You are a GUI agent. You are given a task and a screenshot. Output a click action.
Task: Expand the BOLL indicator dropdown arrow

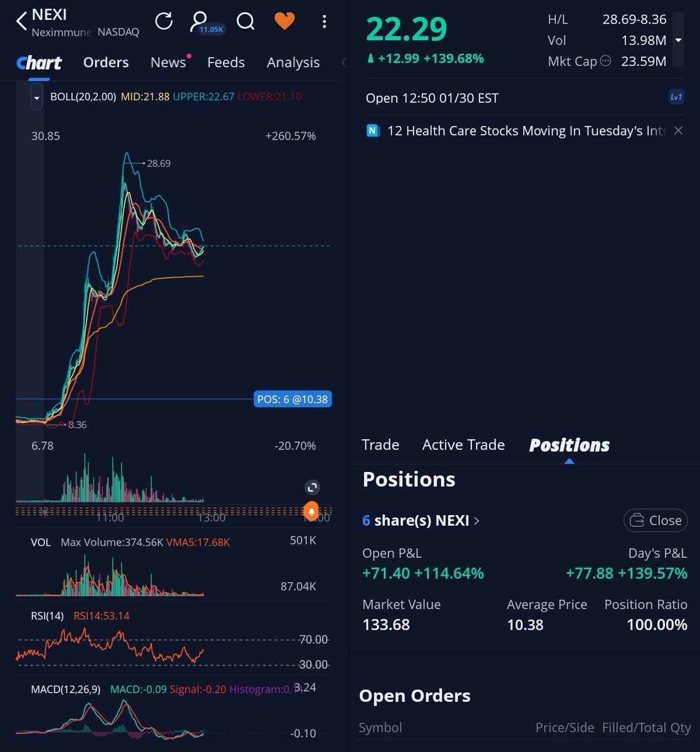click(36, 98)
